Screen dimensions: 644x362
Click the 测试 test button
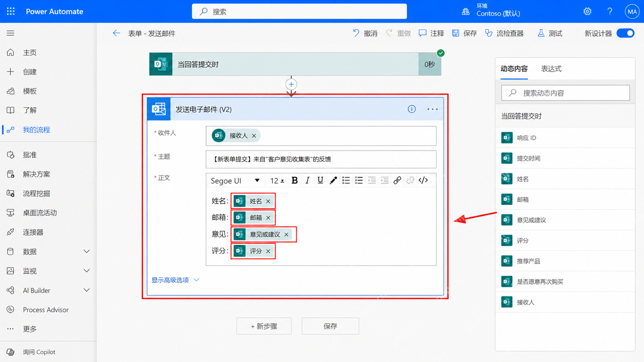point(550,33)
